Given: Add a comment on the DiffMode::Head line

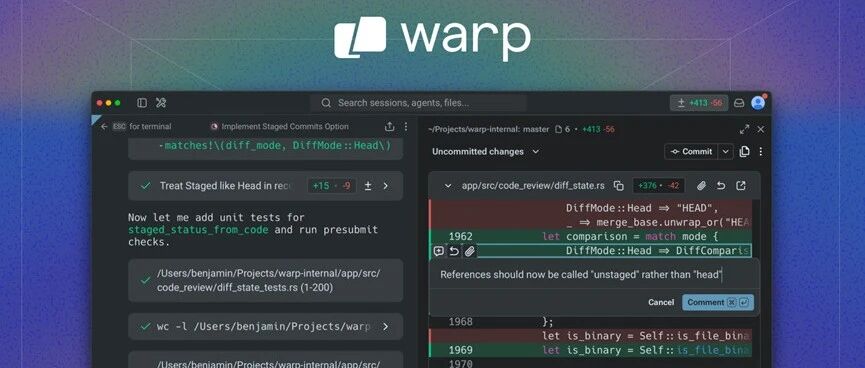Looking at the screenshot, I should (439, 251).
